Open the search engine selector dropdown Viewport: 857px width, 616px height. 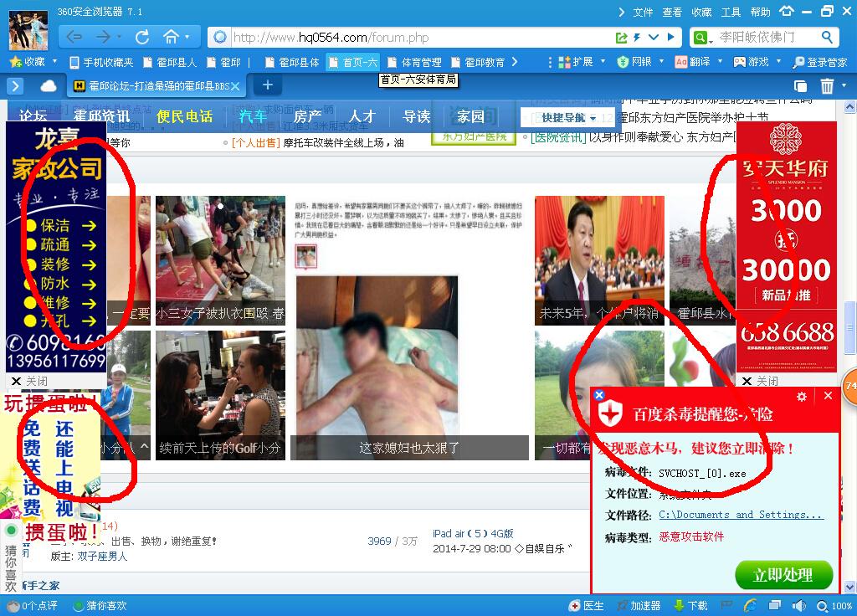703,38
